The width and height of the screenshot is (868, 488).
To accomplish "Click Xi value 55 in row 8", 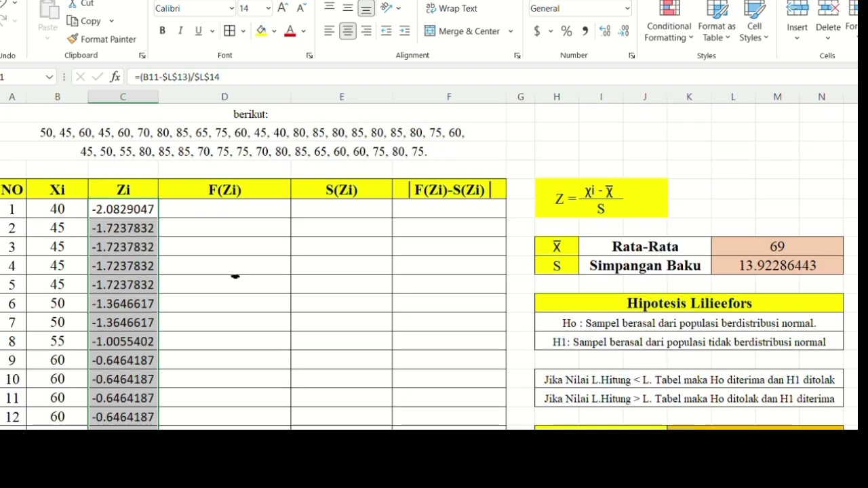I will (x=57, y=341).
